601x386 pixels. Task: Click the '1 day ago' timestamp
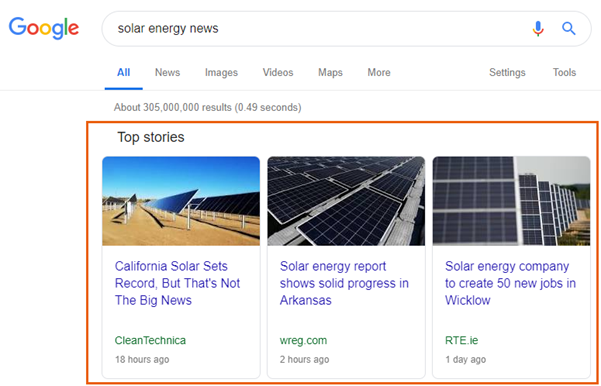pos(465,360)
